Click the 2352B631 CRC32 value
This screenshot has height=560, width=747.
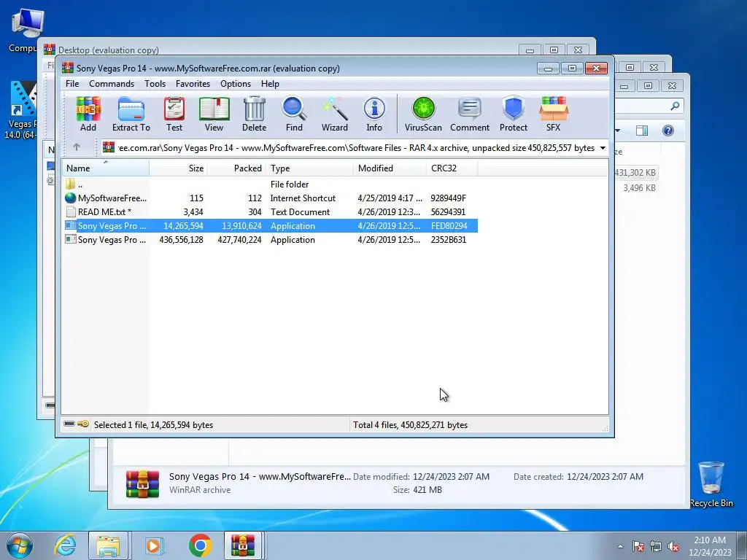[x=449, y=239]
